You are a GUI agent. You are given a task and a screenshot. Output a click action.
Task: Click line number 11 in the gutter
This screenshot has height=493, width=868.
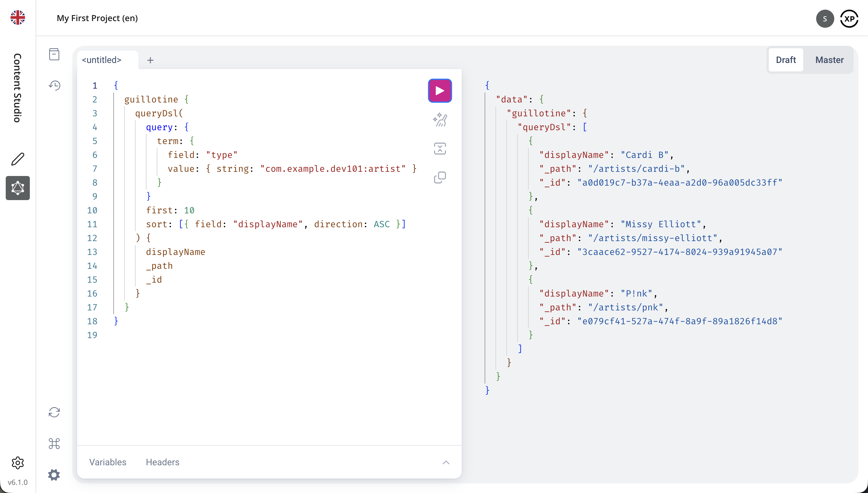click(x=92, y=224)
